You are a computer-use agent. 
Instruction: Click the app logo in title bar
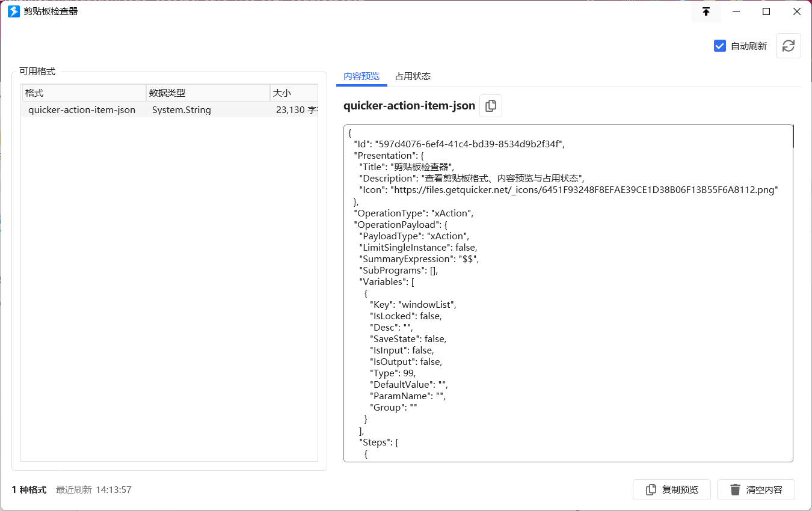(x=13, y=11)
